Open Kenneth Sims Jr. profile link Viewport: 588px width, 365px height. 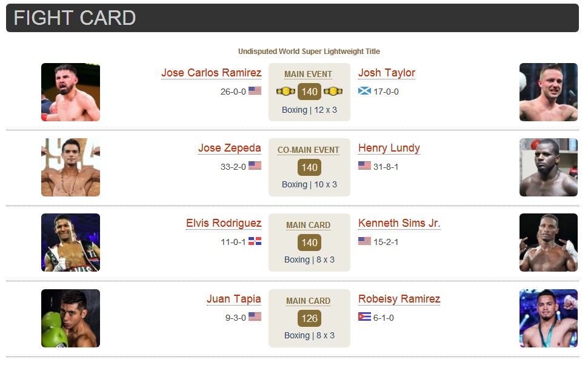399,223
